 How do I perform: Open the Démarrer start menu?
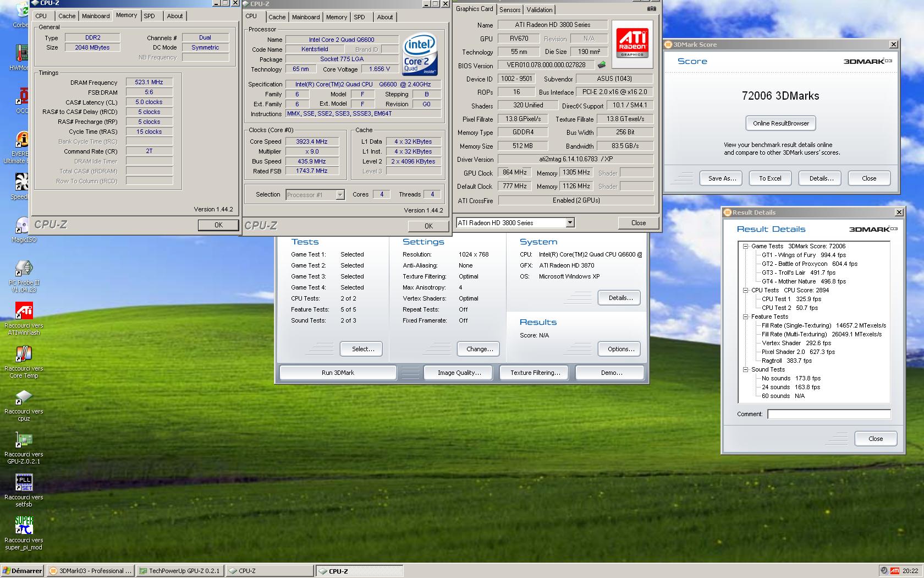pyautogui.click(x=22, y=571)
